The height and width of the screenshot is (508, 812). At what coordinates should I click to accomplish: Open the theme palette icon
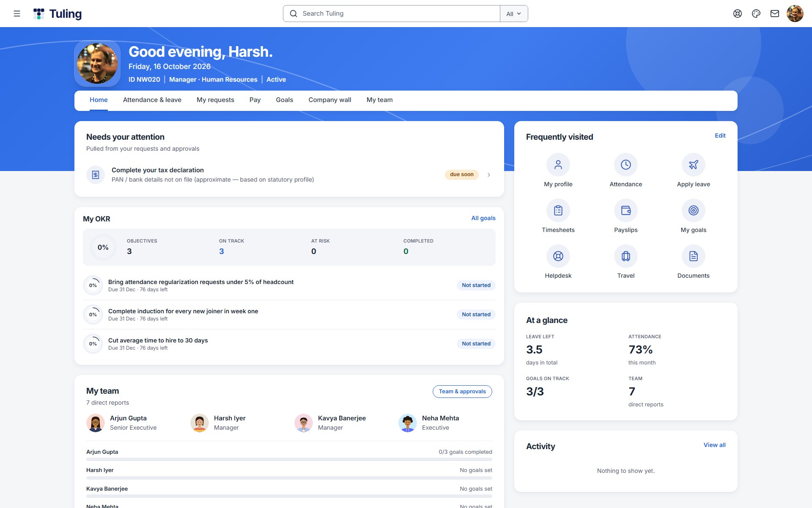tap(756, 14)
